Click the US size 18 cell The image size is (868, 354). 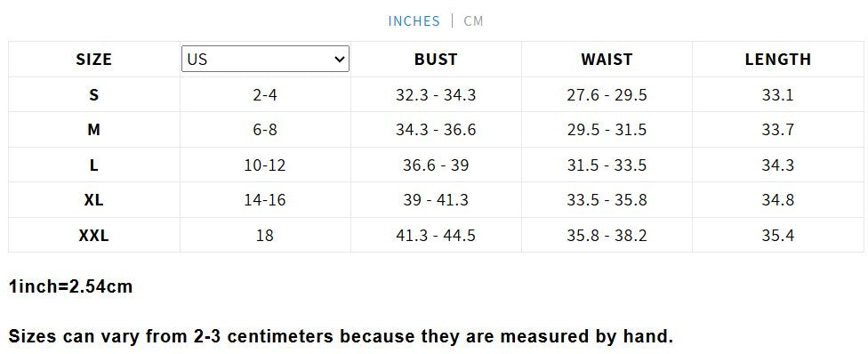(265, 236)
